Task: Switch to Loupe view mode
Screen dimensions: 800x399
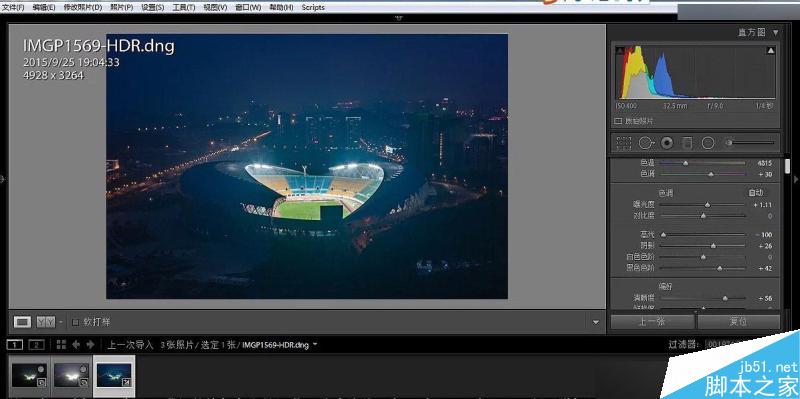Action: pyautogui.click(x=22, y=322)
